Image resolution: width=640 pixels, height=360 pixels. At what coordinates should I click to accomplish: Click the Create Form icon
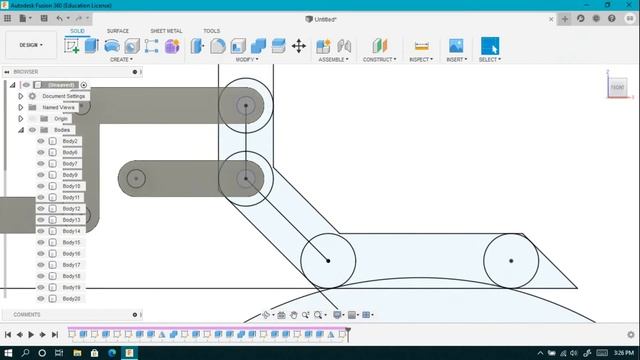(172, 46)
